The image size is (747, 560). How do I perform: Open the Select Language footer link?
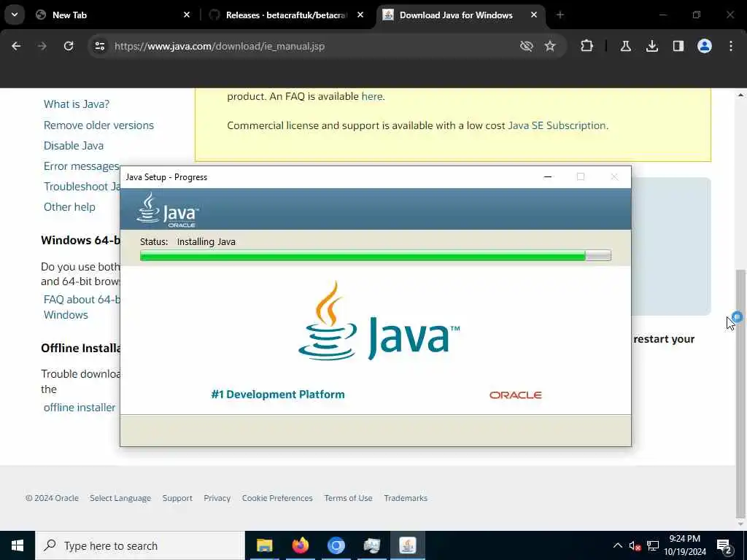[x=120, y=498]
